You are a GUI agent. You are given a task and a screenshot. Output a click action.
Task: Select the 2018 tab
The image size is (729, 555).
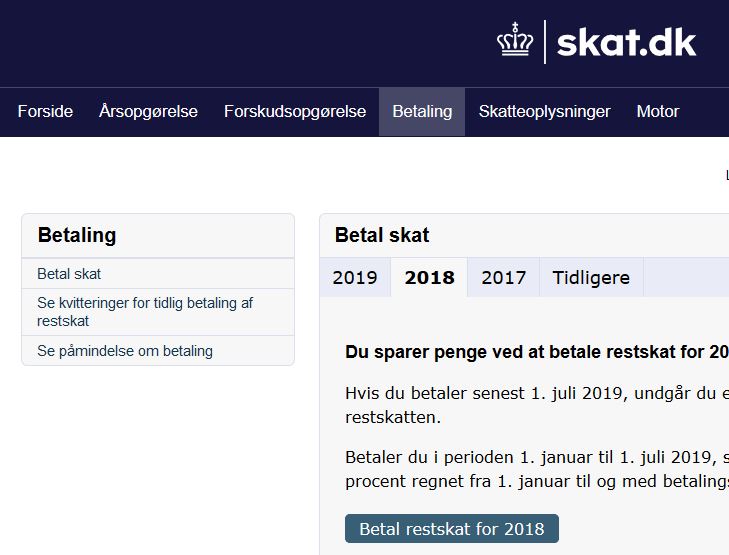tap(429, 278)
